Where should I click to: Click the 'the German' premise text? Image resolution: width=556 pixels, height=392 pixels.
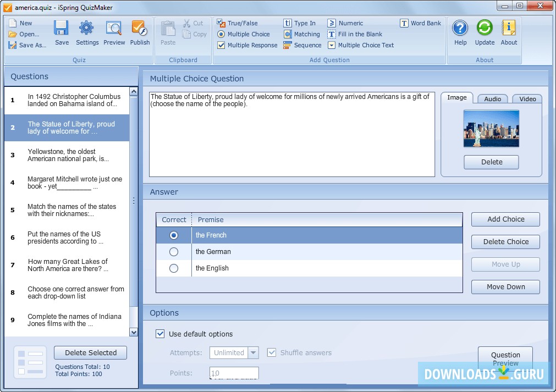[x=213, y=252]
